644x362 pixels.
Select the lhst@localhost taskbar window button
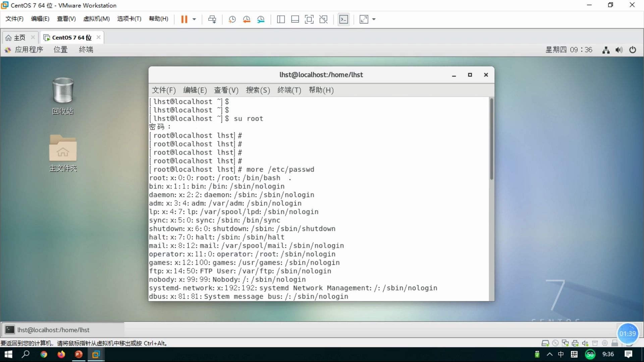[63, 330]
